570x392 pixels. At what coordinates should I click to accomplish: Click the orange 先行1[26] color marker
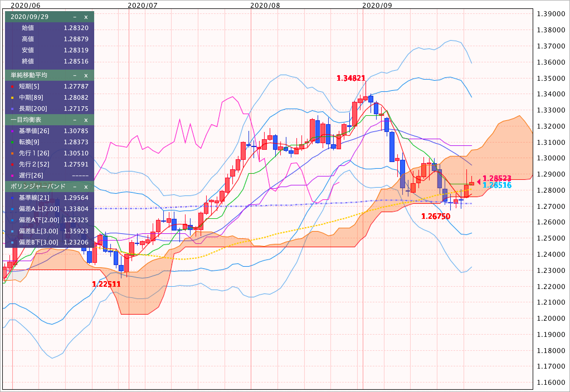(x=12, y=154)
